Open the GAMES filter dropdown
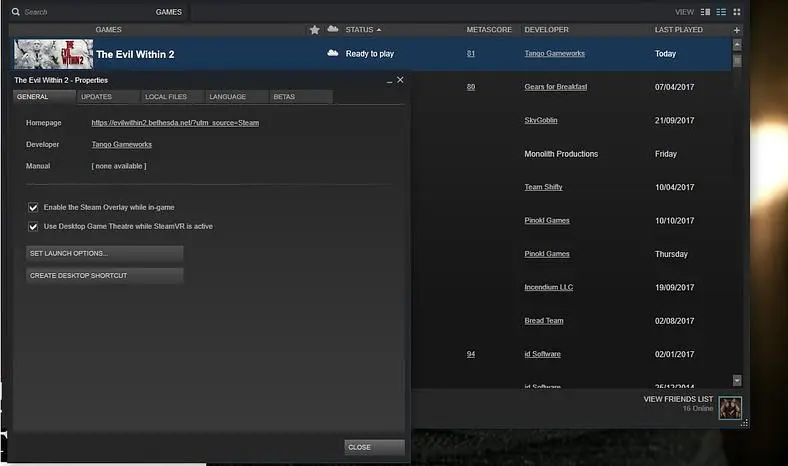The image size is (788, 466). (168, 12)
